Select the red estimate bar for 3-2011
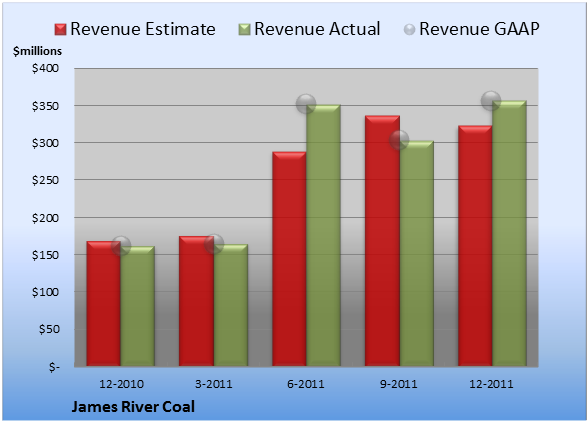The width and height of the screenshot is (588, 422). [196, 301]
